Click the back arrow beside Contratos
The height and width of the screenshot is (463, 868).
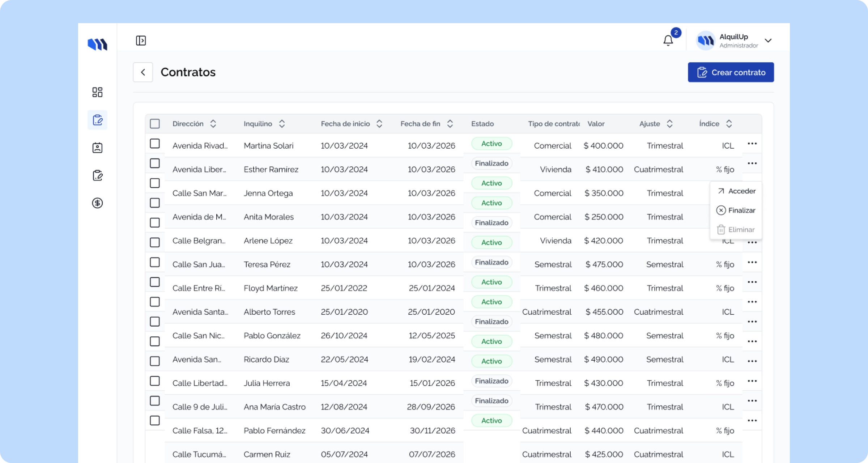point(143,72)
